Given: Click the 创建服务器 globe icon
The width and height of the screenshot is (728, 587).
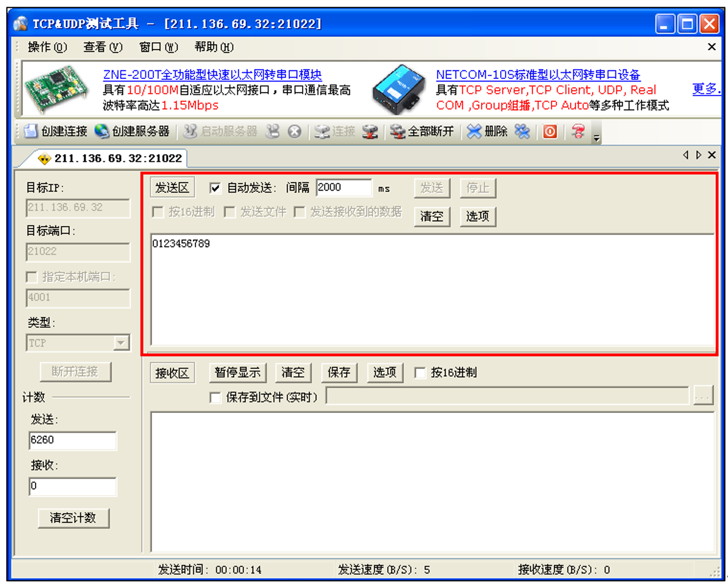Looking at the screenshot, I should tap(102, 131).
